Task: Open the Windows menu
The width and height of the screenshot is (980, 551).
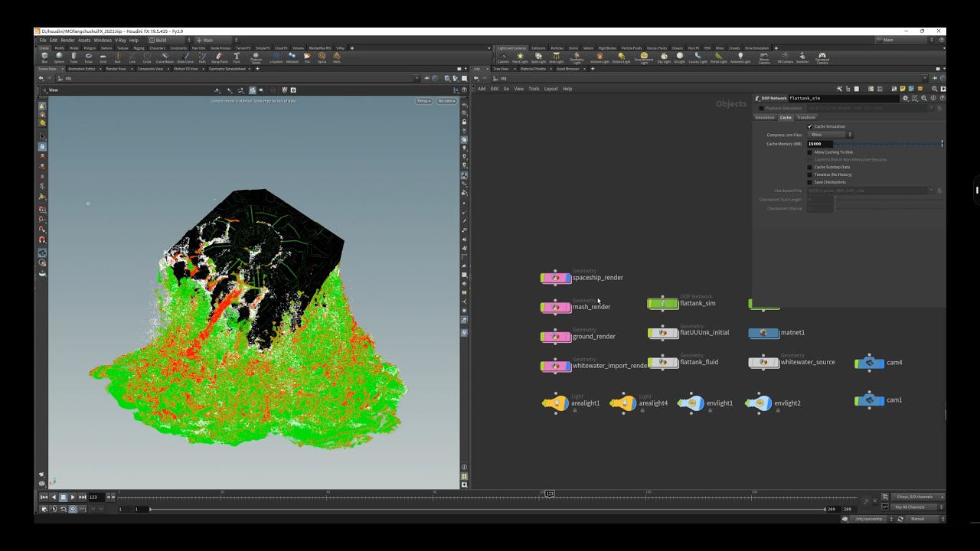Action: (x=103, y=40)
